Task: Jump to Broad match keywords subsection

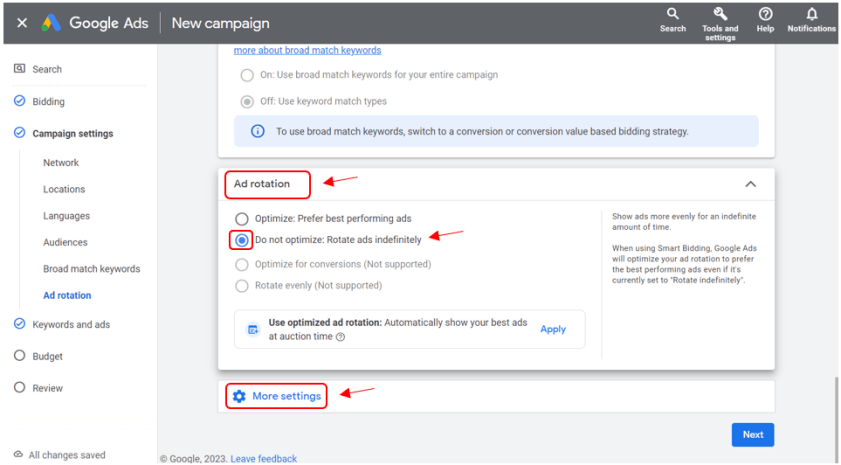Action: (x=91, y=269)
